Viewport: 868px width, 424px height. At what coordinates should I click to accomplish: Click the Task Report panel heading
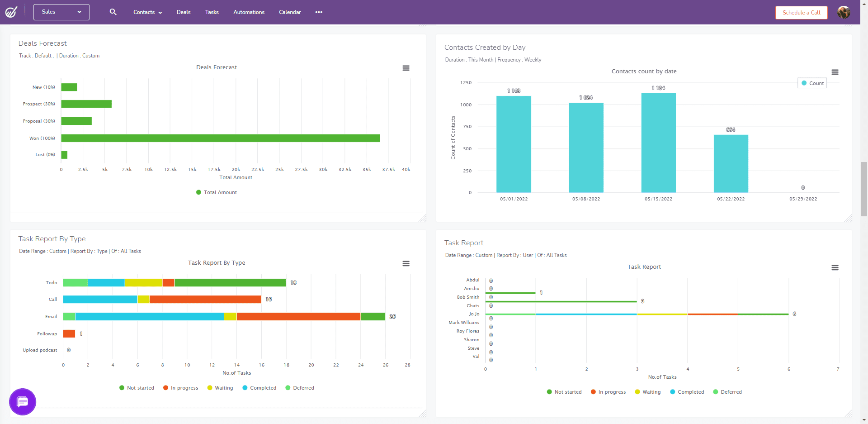(x=464, y=243)
